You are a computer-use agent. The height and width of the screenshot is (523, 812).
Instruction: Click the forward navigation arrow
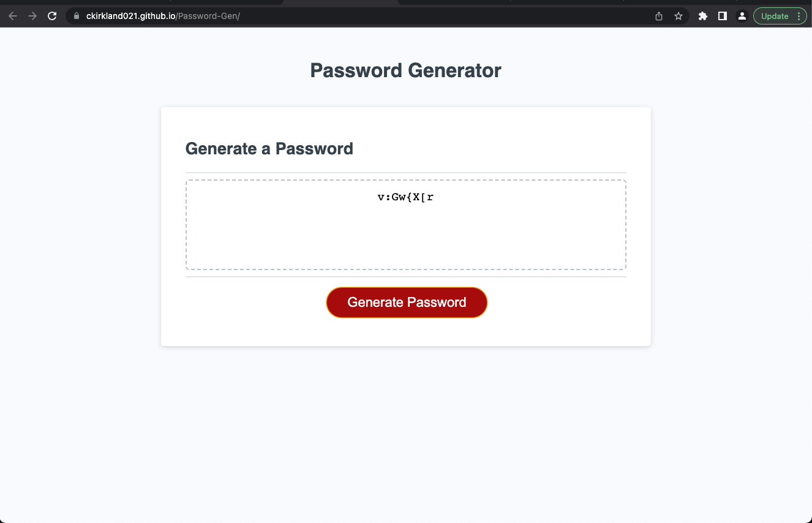click(32, 16)
